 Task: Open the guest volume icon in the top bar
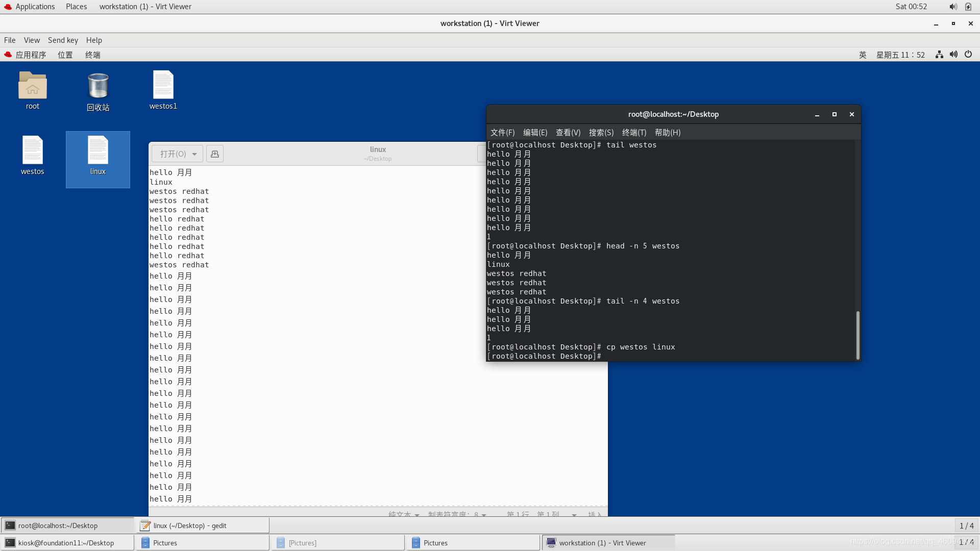pyautogui.click(x=953, y=55)
